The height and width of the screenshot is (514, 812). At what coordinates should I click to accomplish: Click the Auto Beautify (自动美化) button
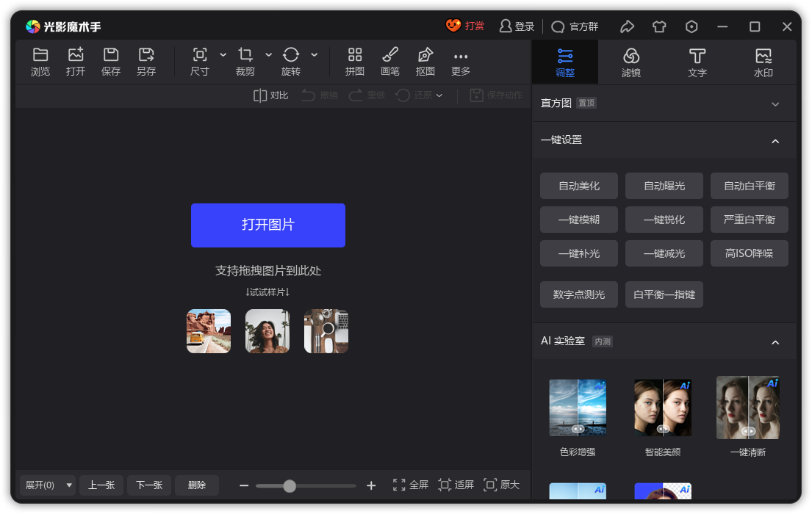point(579,186)
